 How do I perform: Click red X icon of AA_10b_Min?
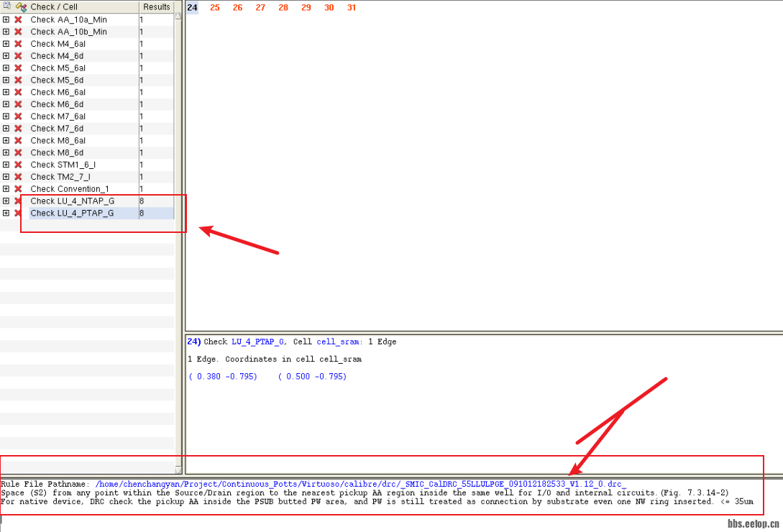coord(18,32)
